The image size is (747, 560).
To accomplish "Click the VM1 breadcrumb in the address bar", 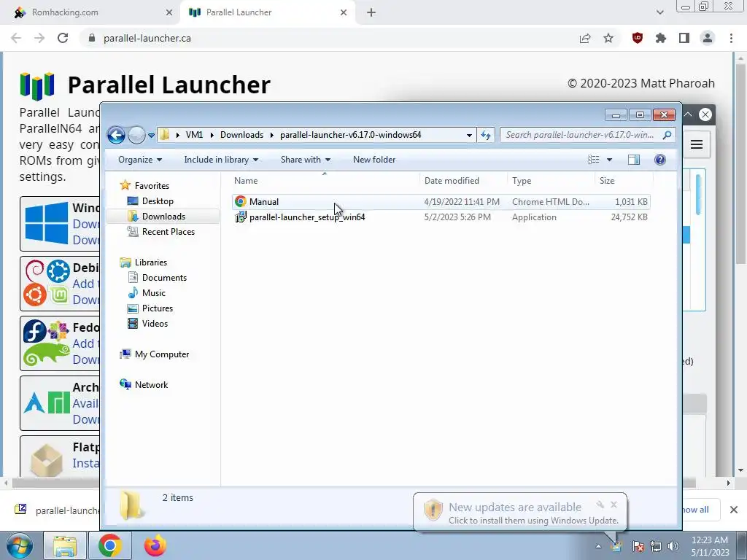I will [194, 135].
